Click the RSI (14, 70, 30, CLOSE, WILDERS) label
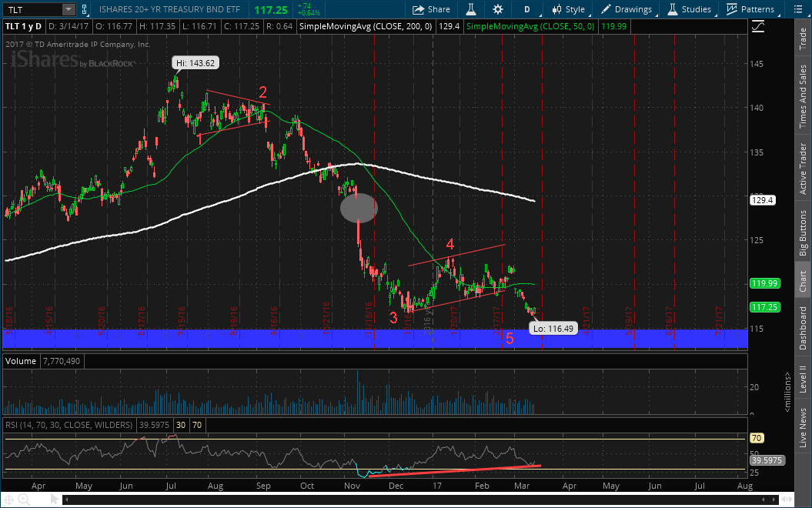 [x=69, y=425]
